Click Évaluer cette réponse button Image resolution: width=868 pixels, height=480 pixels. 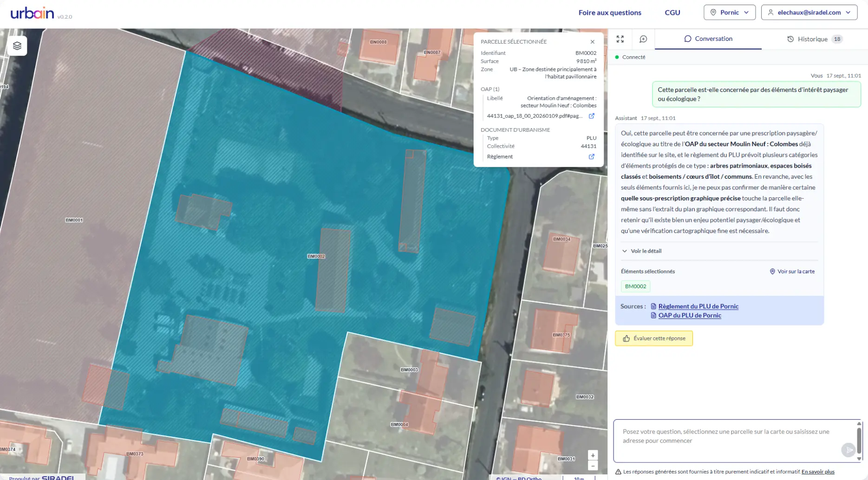[x=653, y=338]
